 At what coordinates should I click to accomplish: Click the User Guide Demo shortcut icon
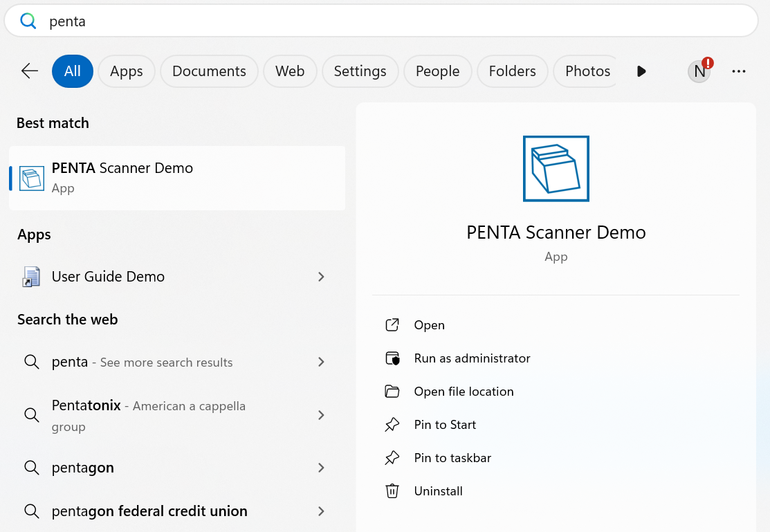pyautogui.click(x=31, y=277)
